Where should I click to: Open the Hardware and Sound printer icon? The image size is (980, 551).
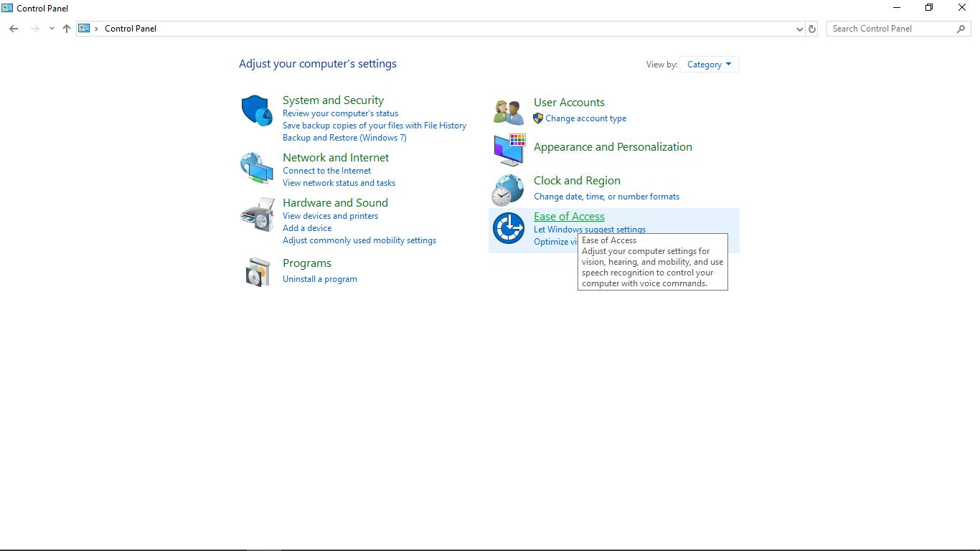pyautogui.click(x=258, y=214)
